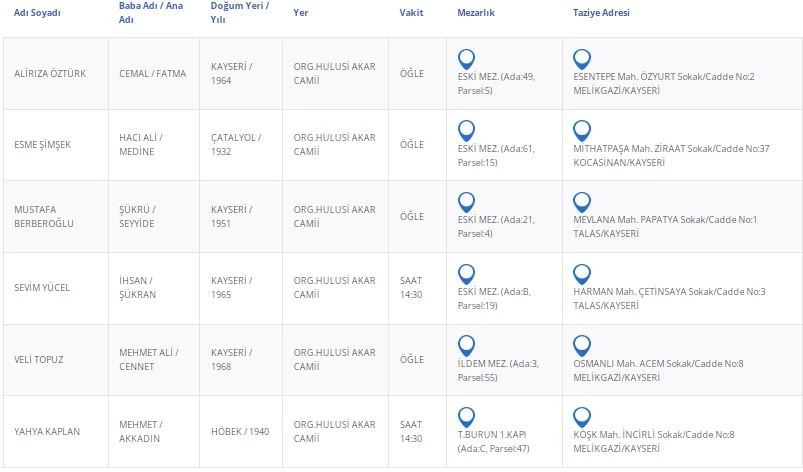
Task: Click the Adı Soyadı column header
Action: (36, 13)
